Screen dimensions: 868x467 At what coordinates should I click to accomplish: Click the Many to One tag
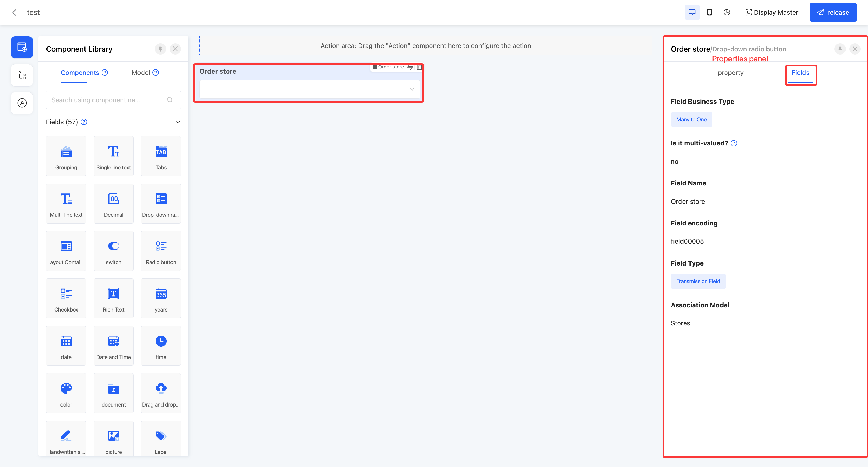[691, 120]
